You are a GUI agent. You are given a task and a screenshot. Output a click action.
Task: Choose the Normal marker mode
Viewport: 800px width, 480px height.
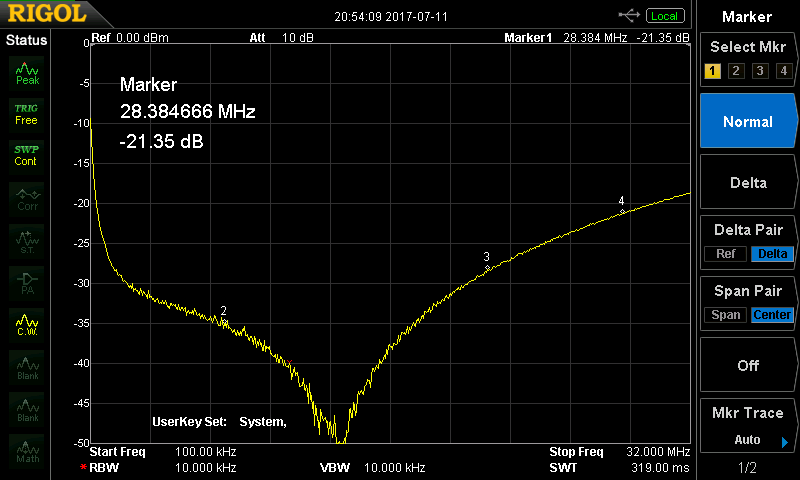pyautogui.click(x=747, y=122)
